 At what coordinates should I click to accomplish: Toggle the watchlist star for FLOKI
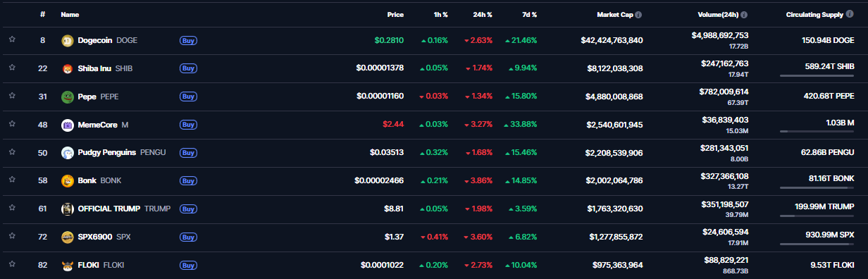[11, 266]
